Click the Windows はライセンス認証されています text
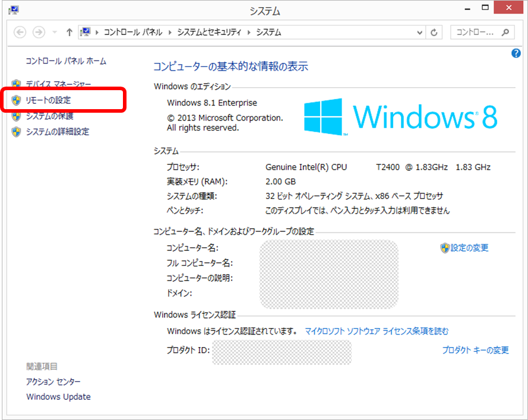This screenshot has height=420, width=528. click(232, 331)
